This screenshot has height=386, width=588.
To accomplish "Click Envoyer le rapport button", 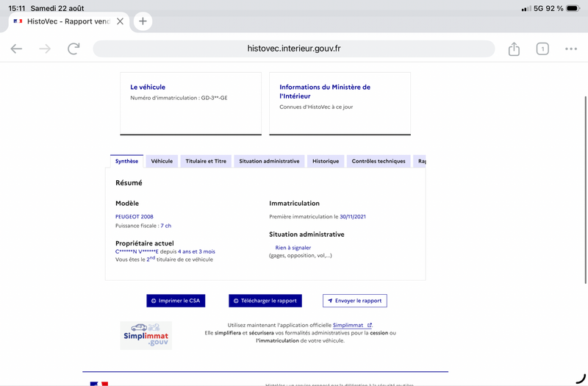I will click(355, 301).
